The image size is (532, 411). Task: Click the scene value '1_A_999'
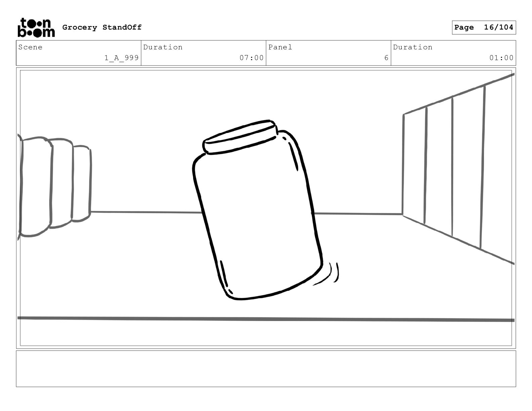coord(122,58)
